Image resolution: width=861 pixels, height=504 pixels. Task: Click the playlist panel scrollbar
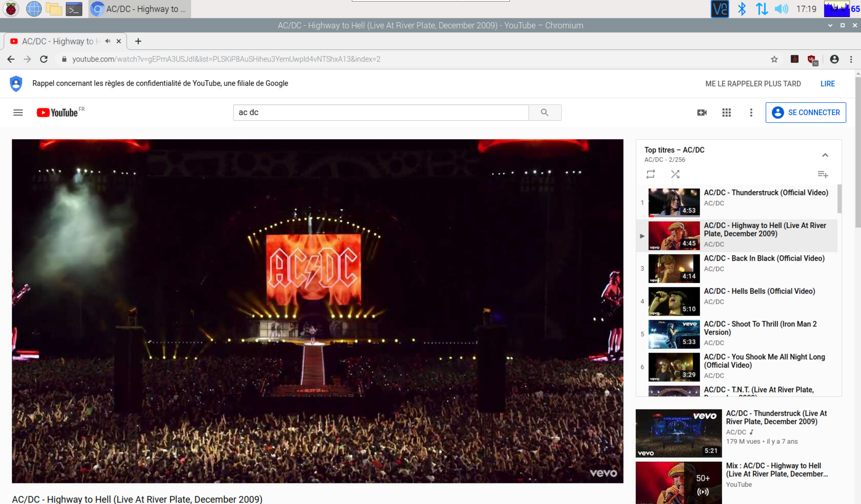click(840, 198)
